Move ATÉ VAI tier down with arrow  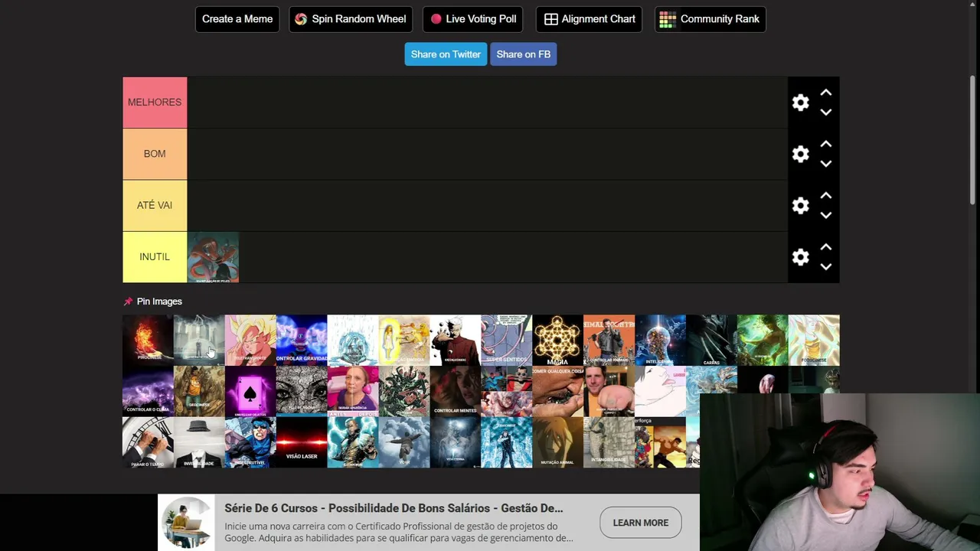coord(826,215)
